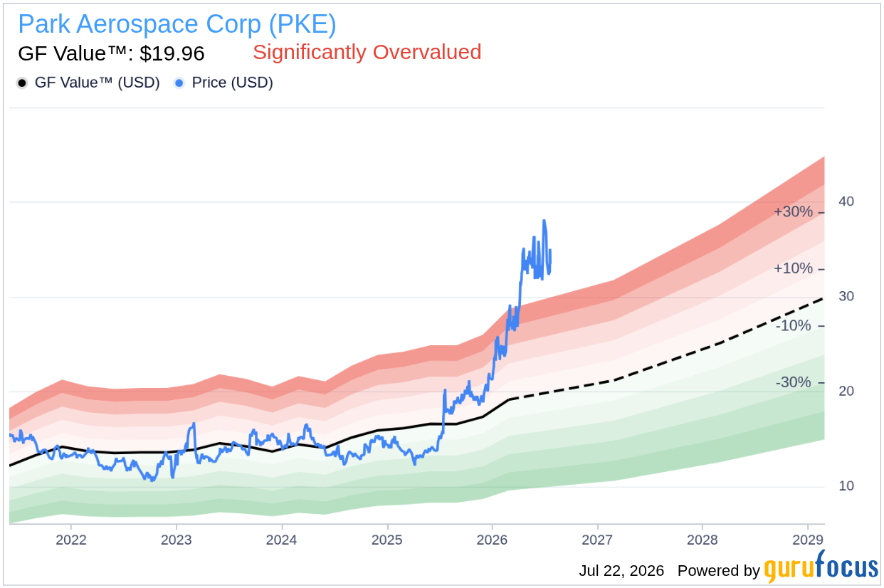This screenshot has height=588, width=884.
Task: Click the 40 y-axis value label
Action: coord(846,201)
